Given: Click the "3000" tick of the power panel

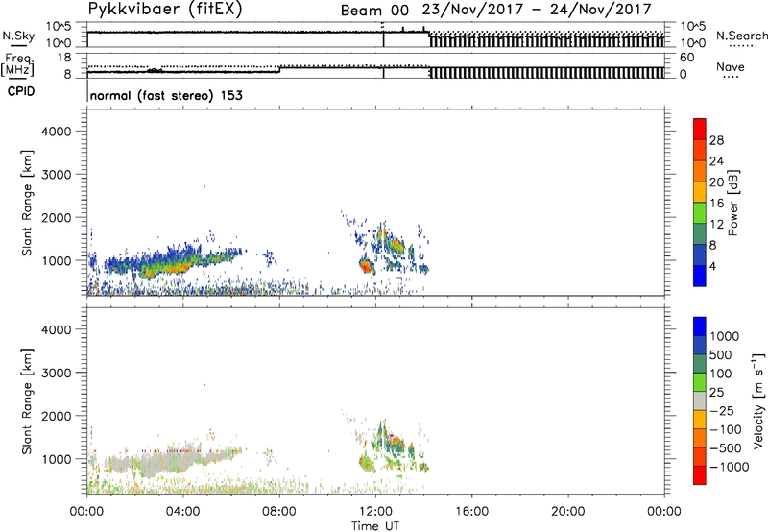Looking at the screenshot, I should (57, 175).
